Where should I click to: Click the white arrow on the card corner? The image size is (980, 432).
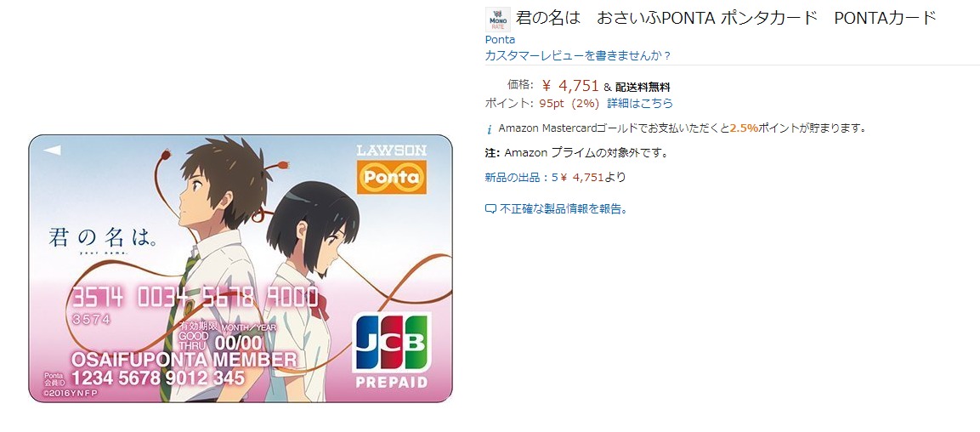(52, 150)
